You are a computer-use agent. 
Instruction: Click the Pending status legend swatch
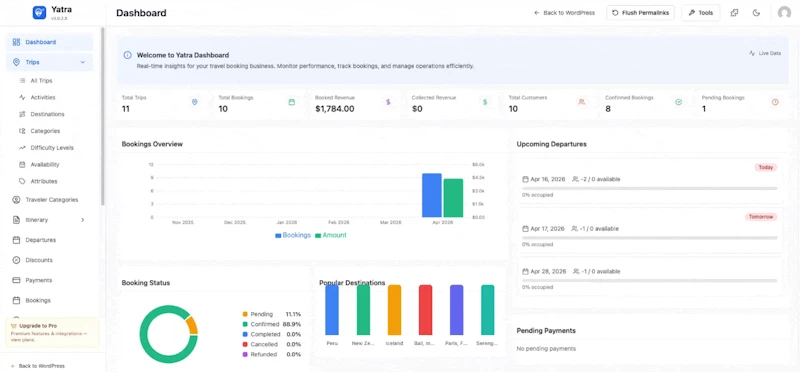point(245,314)
